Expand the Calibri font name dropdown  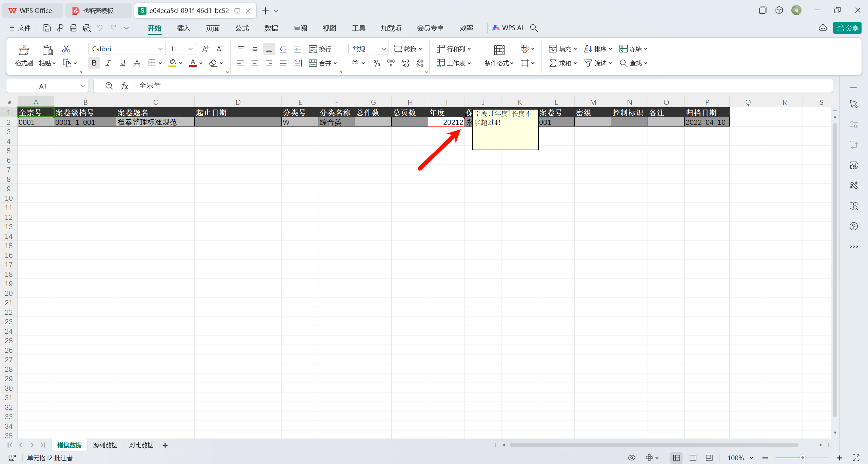tap(160, 49)
